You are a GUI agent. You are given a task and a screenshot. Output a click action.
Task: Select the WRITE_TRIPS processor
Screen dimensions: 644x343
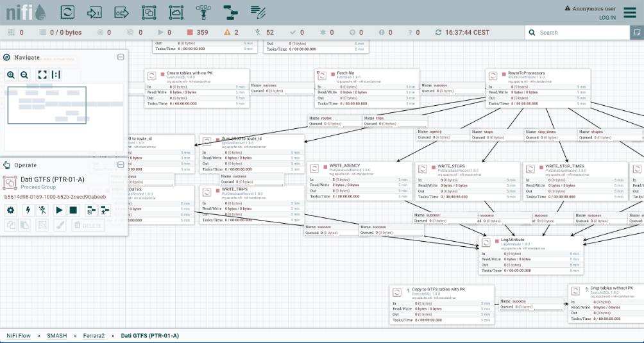coord(252,205)
